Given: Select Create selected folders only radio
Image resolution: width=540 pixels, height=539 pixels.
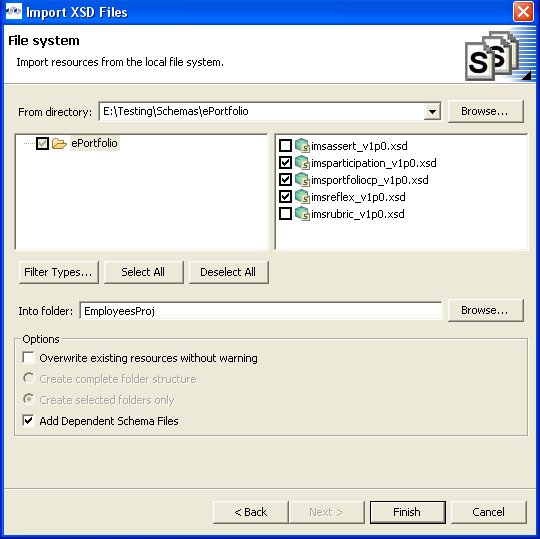Looking at the screenshot, I should pos(28,399).
